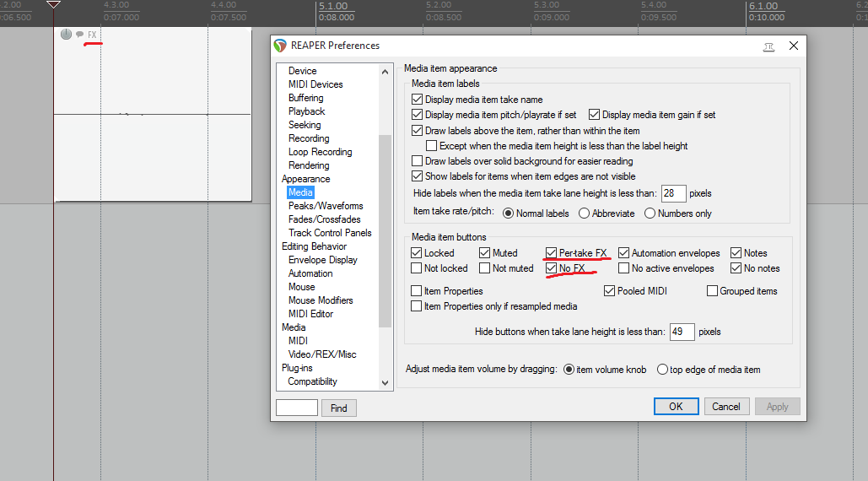This screenshot has width=868, height=481.
Task: Open the Rendering preferences page
Action: click(309, 165)
